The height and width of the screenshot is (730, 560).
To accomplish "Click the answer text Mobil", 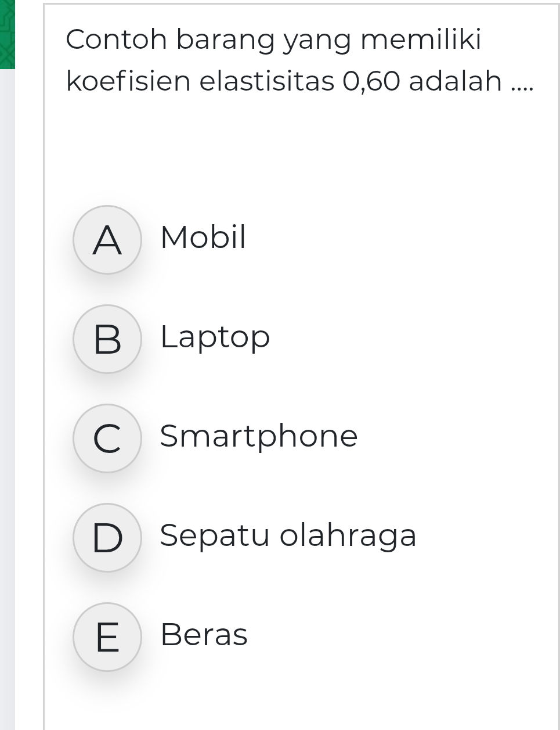I will [x=203, y=238].
